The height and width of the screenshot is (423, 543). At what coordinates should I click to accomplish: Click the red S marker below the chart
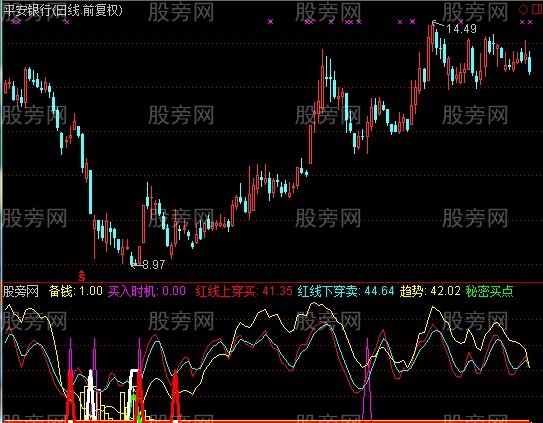click(82, 276)
